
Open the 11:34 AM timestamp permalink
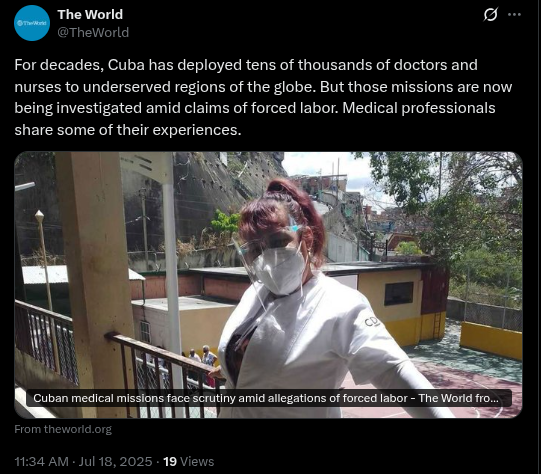[x=41, y=462]
